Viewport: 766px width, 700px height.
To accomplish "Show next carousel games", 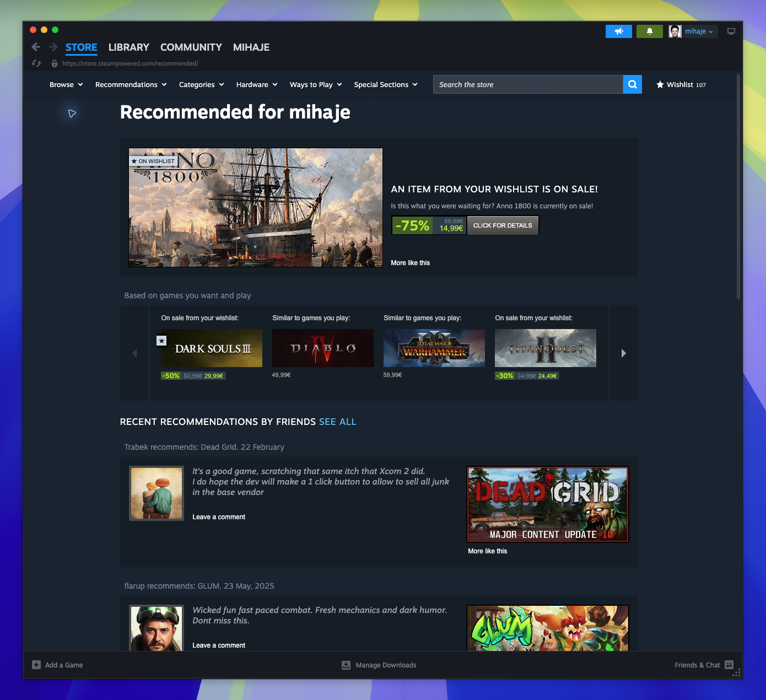I will pyautogui.click(x=624, y=353).
